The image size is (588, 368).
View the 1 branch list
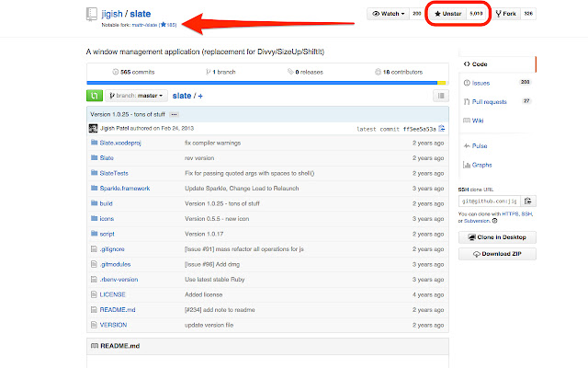pos(220,72)
